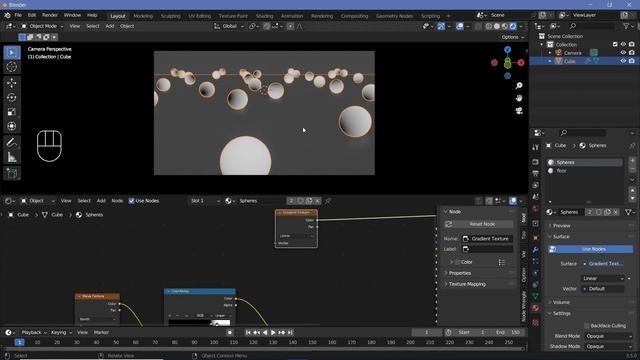Open the node editor Add menu
Image resolution: width=640 pixels, height=360 pixels.
pos(101,201)
